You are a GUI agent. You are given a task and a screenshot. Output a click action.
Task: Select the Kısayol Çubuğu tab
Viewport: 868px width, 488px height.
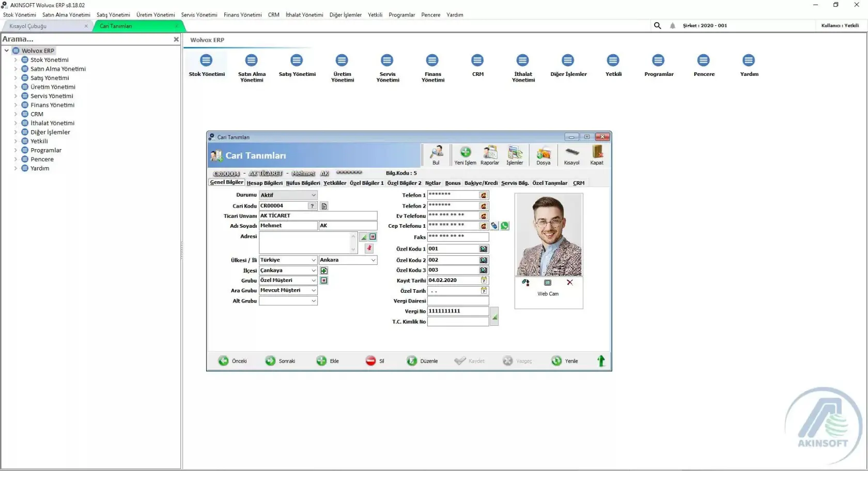point(47,26)
